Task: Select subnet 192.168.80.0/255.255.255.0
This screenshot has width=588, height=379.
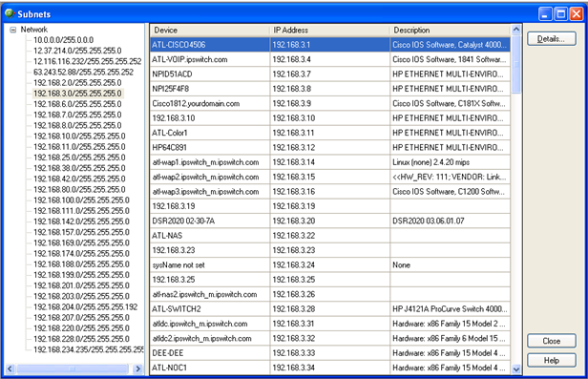Action: (x=79, y=189)
